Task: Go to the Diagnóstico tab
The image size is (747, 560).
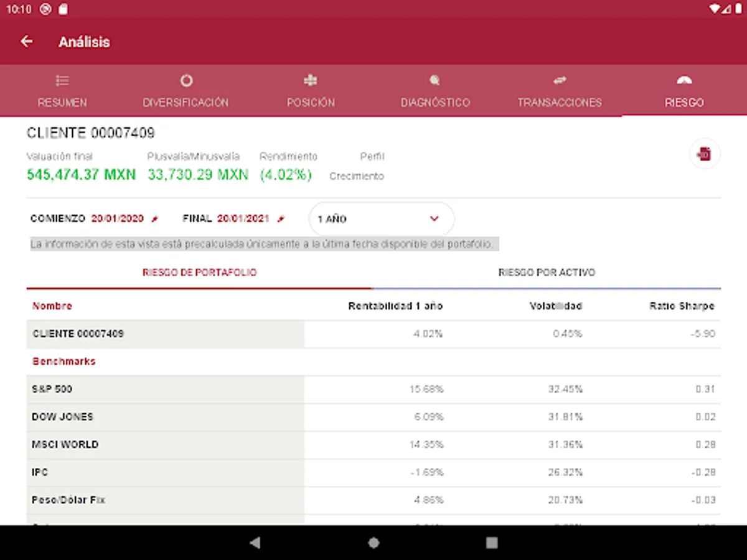Action: (435, 91)
